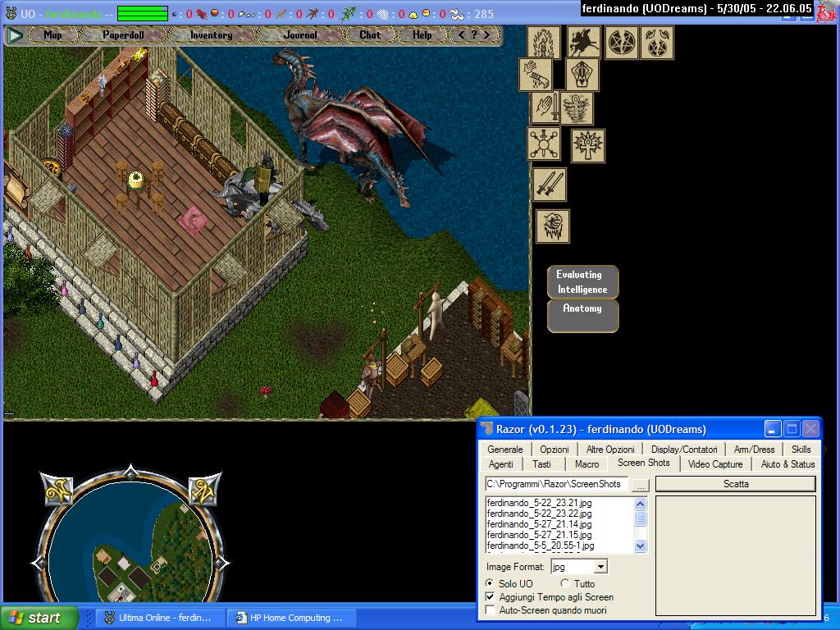The image size is (840, 630).
Task: Click the '< ? >' menu button
Action: click(474, 34)
